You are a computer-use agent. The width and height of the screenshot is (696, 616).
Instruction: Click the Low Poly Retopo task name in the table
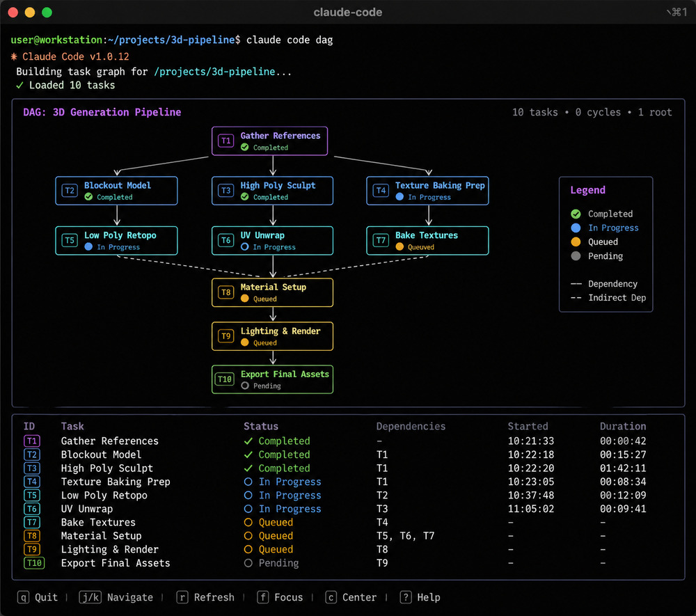click(104, 496)
